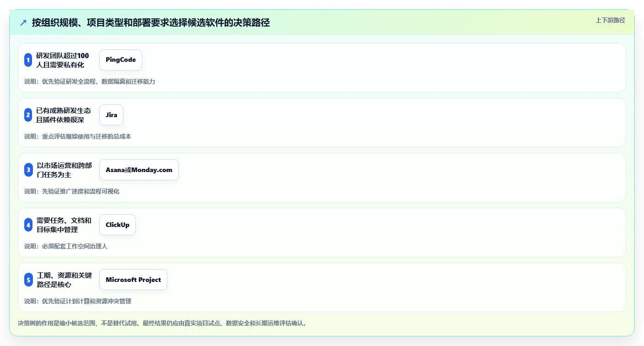Select the Jira option chip

click(111, 115)
